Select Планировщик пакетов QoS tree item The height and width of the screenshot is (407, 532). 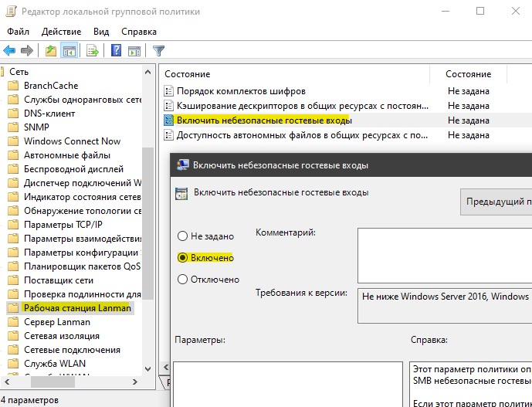click(82, 266)
